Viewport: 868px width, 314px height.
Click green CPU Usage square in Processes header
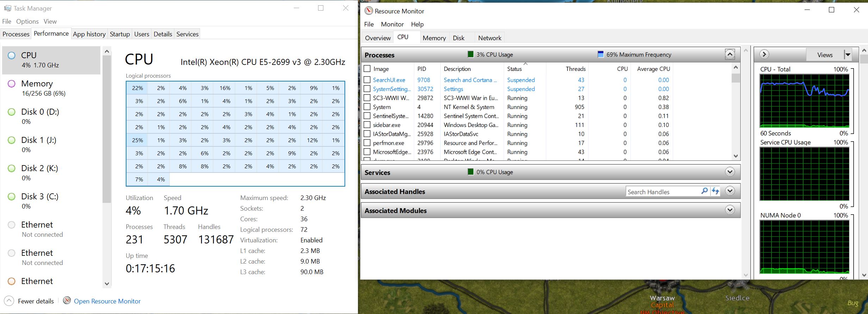(x=471, y=54)
